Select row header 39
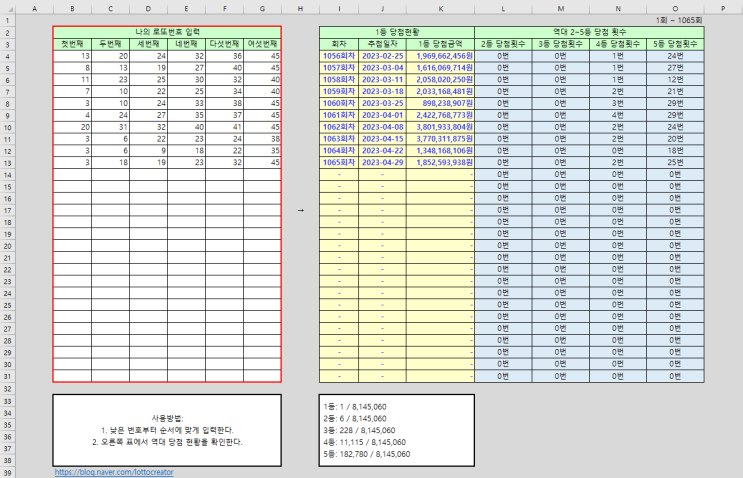This screenshot has width=743, height=478. [8, 472]
